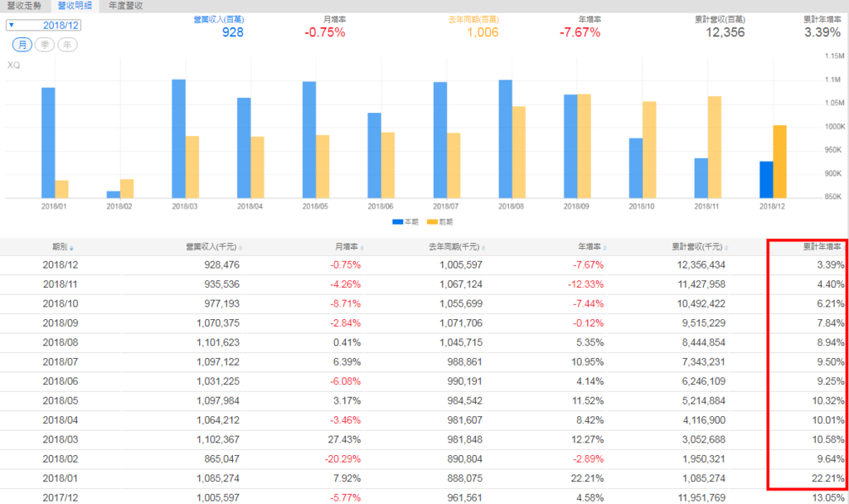The width and height of the screenshot is (849, 504).
Task: Click the orange 前期 legend swatch
Action: click(432, 222)
